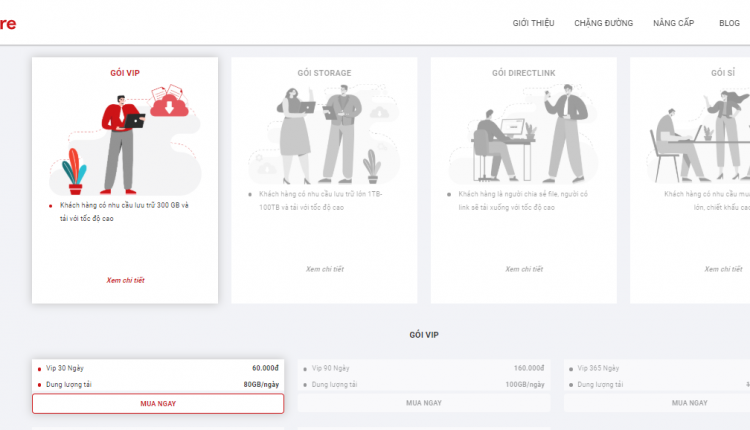This screenshot has width=750, height=430.
Task: Click GÓI DIRECTLINK description about sharing files
Action: point(523,200)
